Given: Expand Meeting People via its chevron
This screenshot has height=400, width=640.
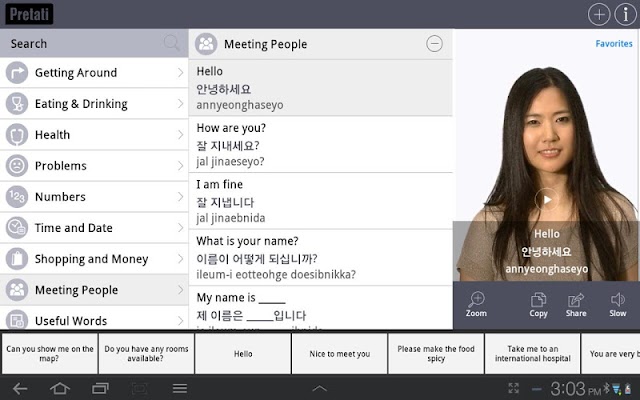Looking at the screenshot, I should pos(180,290).
